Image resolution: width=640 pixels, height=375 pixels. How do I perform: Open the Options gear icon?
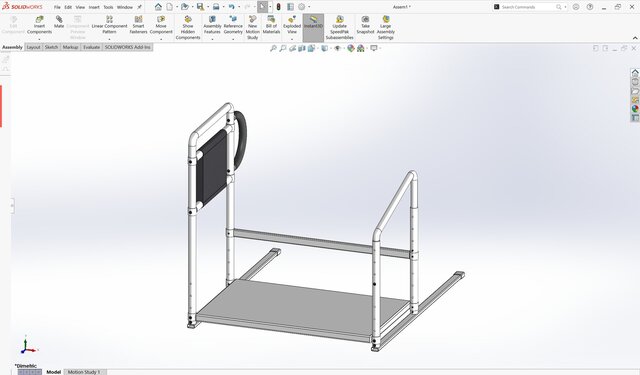point(302,7)
